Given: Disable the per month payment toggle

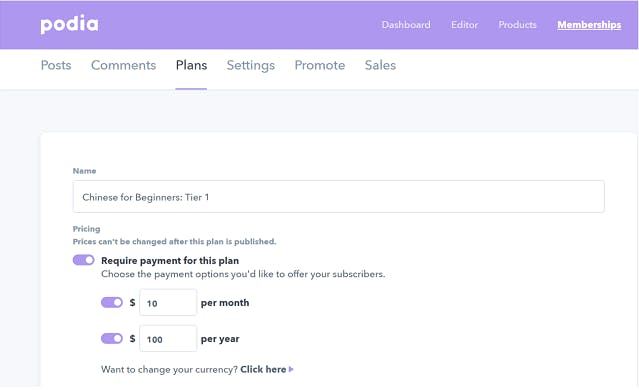Looking at the screenshot, I should tap(112, 302).
